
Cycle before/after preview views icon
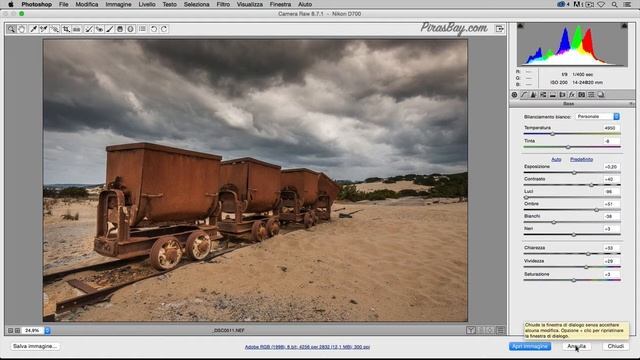pyautogui.click(x=471, y=330)
